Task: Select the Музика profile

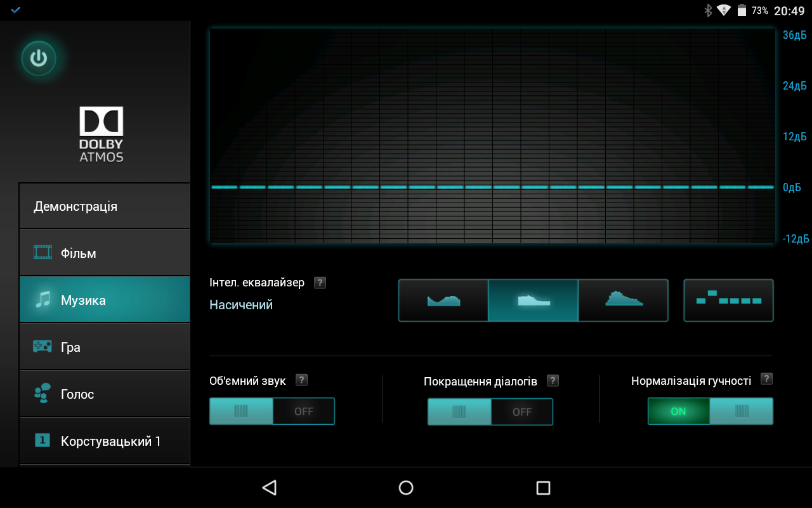Action: (x=105, y=300)
